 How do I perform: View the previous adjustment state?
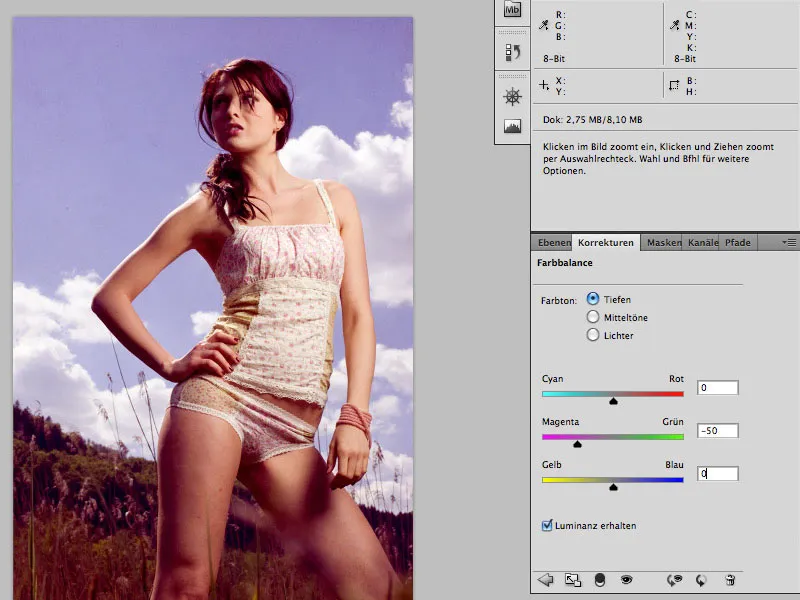click(674, 580)
